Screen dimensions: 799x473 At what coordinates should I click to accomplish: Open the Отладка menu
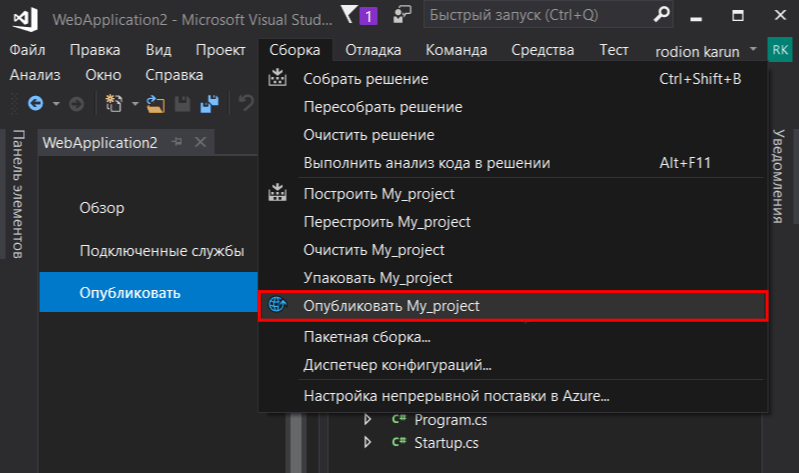(x=373, y=50)
